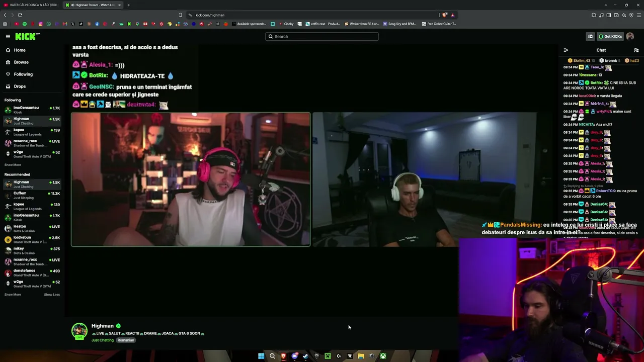
Task: Open Heaton recommended channel
Action: (31, 228)
